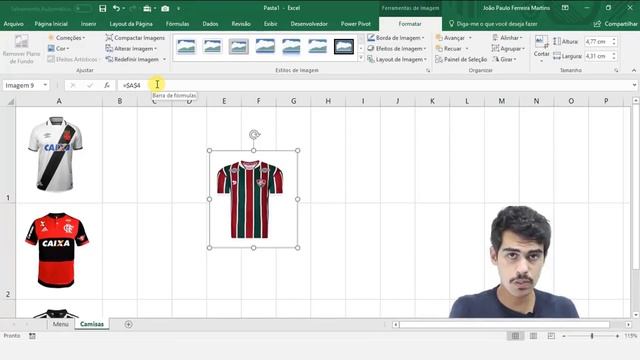Viewport: 640px width, 360px height.
Task: Select the black-framed picture style thumbnail
Action: click(x=344, y=47)
